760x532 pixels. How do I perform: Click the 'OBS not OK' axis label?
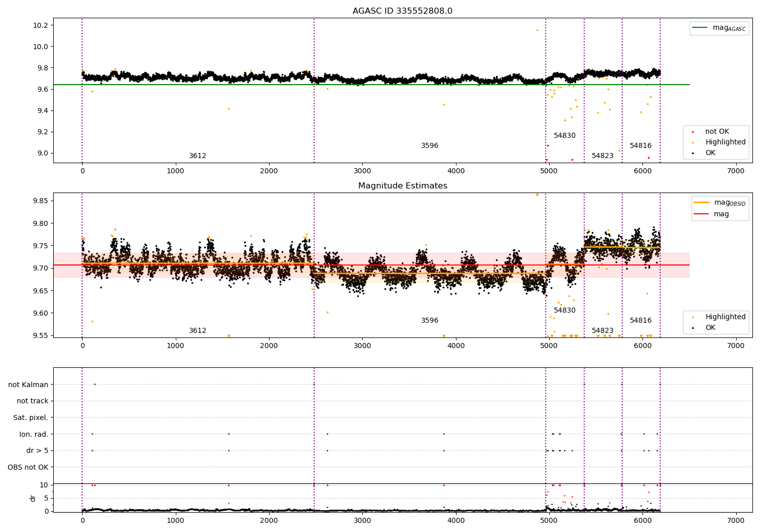28,467
